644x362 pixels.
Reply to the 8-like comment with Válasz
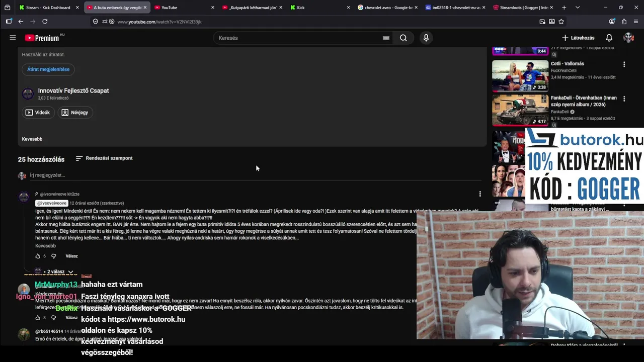pyautogui.click(x=71, y=318)
